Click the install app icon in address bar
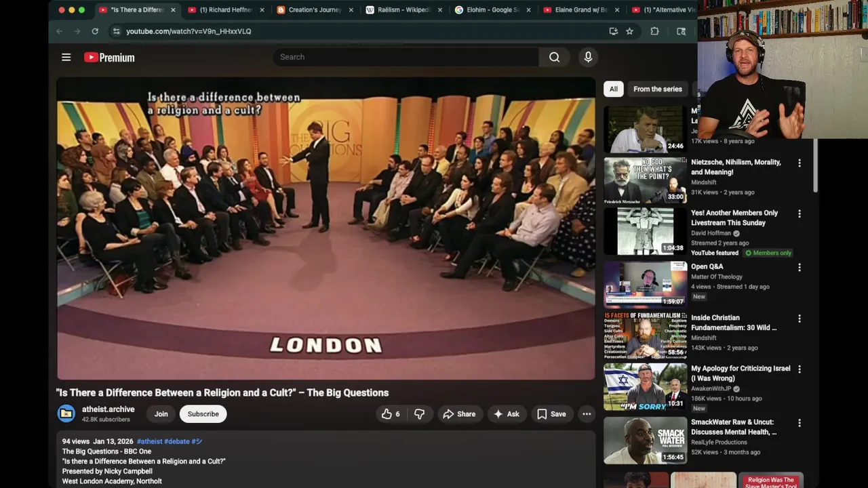The image size is (868, 488). 613,31
